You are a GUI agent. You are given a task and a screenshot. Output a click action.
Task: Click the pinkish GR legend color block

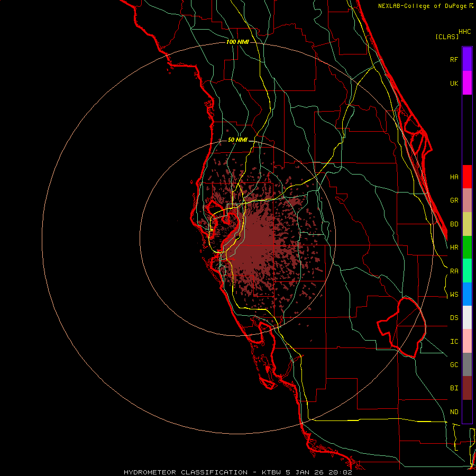pyautogui.click(x=467, y=200)
